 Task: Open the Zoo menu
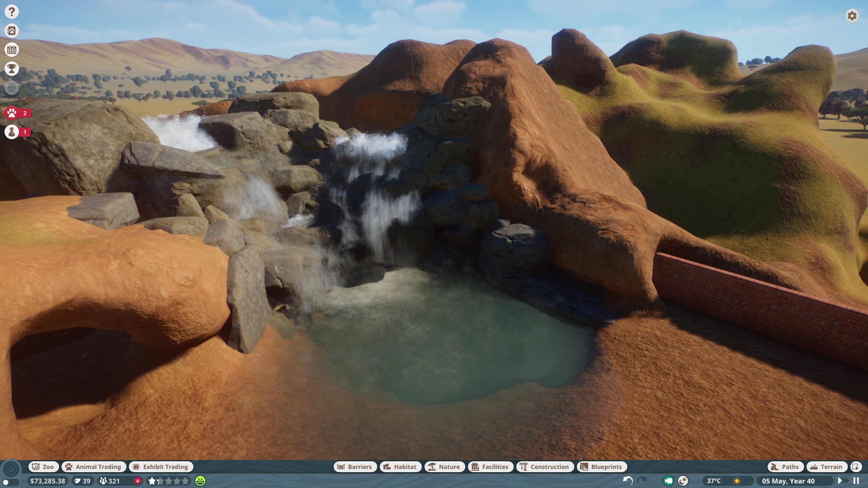tap(43, 467)
